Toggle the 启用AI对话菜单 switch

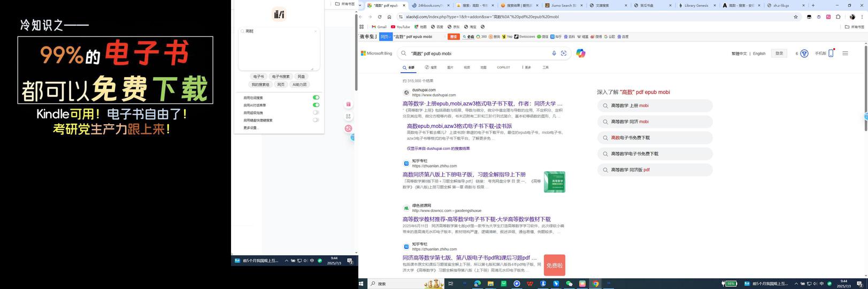click(x=316, y=105)
